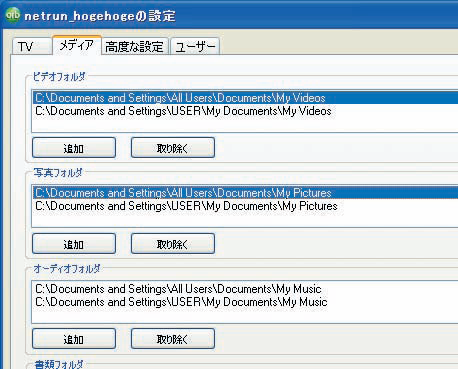Click 追加 button under ビデオフォルダ
Viewport: 458px width, 369px height.
74,148
